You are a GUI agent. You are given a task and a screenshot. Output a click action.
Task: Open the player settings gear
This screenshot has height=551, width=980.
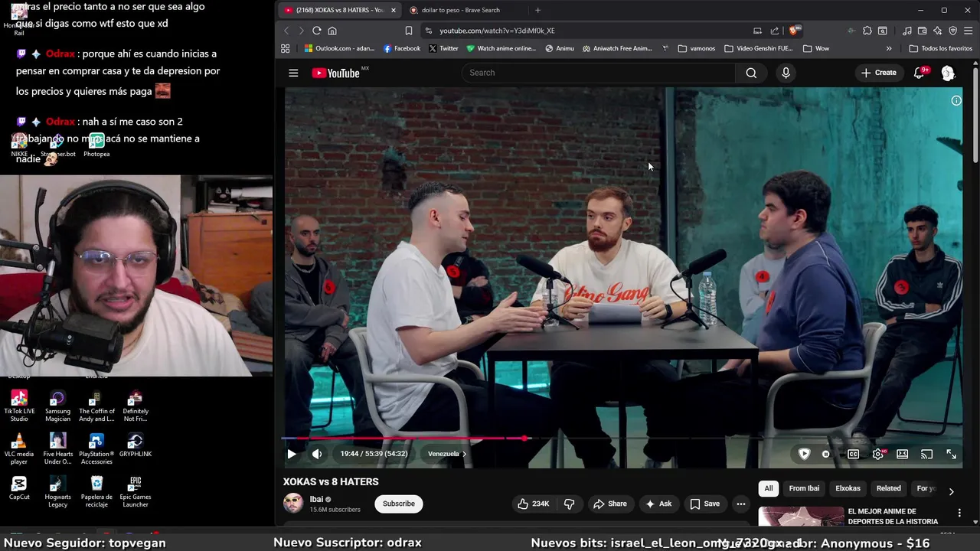[x=878, y=454]
